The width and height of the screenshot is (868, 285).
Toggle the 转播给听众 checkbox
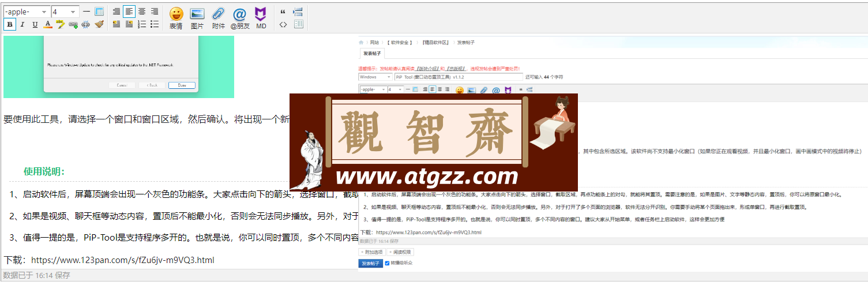pyautogui.click(x=388, y=263)
